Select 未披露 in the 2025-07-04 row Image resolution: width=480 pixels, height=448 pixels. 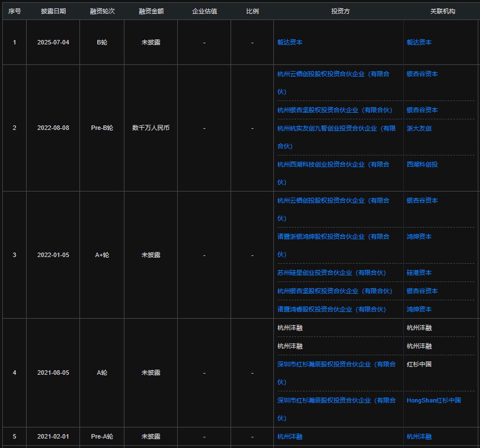(x=151, y=43)
